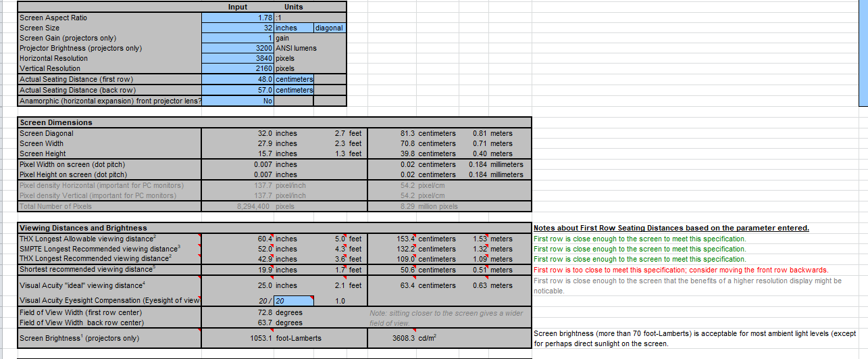This screenshot has height=359, width=868.
Task: Select 'Total Number of Pixels' label
Action: 55,206
